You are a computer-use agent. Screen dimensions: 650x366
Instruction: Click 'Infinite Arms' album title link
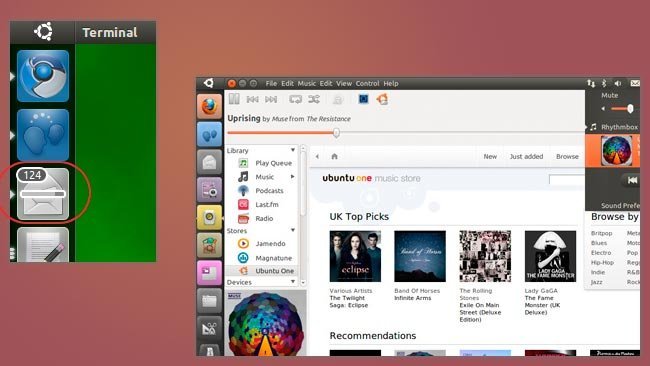coord(412,298)
